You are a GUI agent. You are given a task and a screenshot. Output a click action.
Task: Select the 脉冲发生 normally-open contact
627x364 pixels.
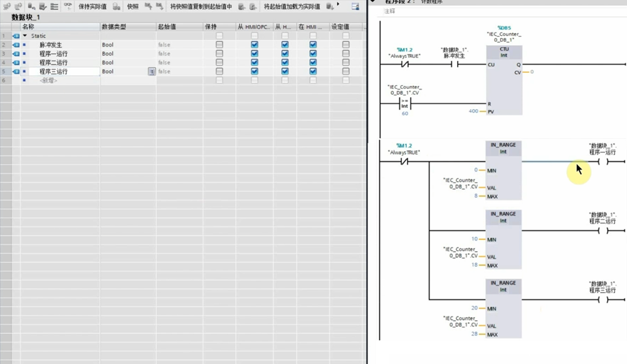point(454,65)
